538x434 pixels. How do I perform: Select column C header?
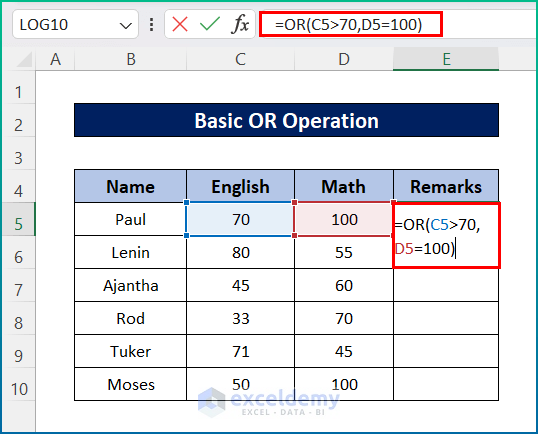(240, 59)
